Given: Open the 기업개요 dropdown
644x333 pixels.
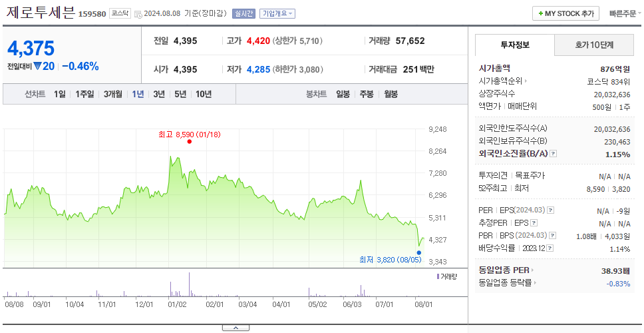Looking at the screenshot, I should [277, 13].
